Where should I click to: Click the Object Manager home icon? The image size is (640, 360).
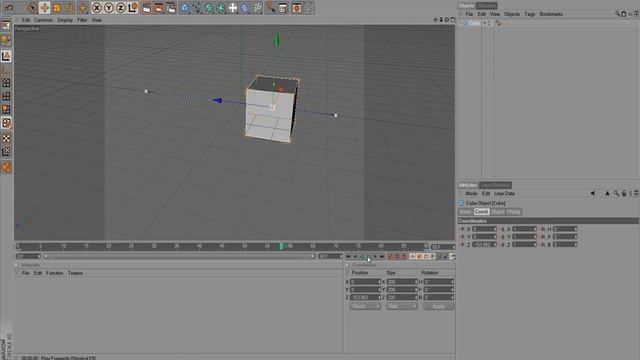pyautogui.click(x=624, y=14)
